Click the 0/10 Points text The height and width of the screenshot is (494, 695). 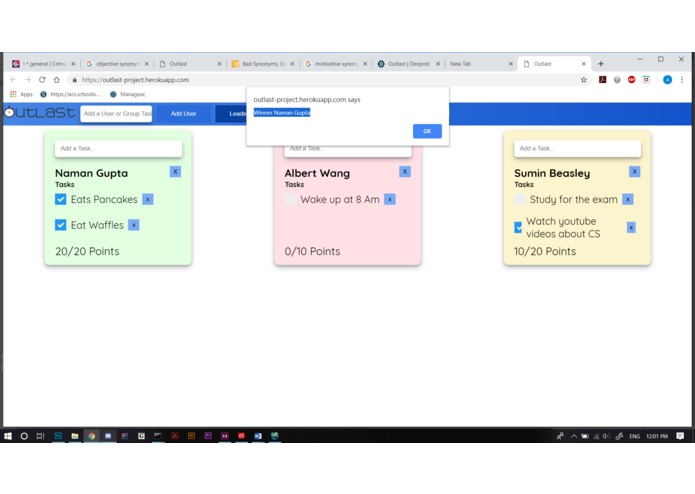(x=312, y=251)
